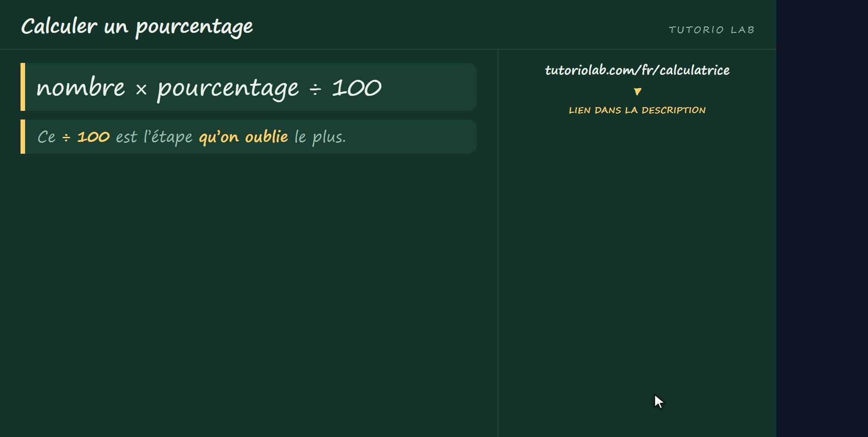Click the 'Calculer un pourcentage' title

point(137,26)
